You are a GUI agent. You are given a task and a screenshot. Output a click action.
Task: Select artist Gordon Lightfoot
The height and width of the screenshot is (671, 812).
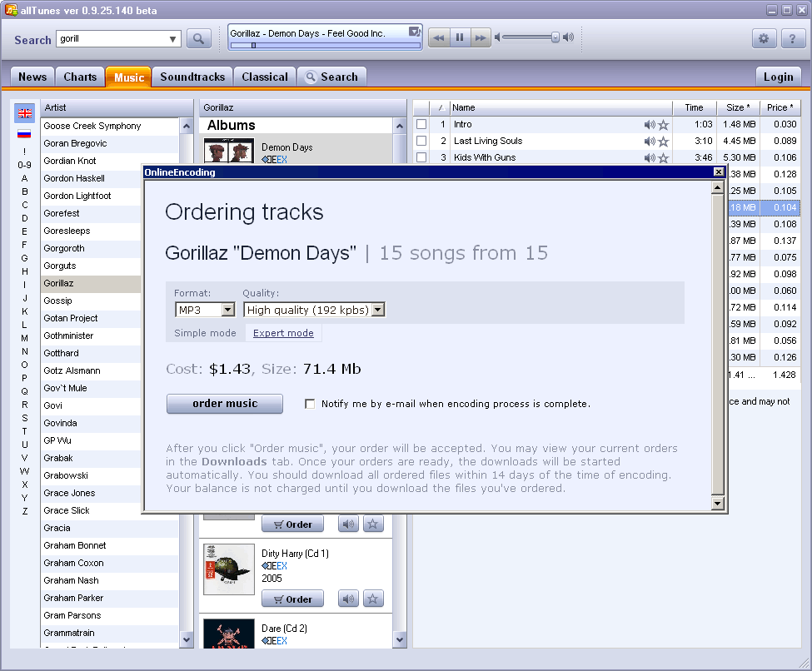click(x=91, y=196)
